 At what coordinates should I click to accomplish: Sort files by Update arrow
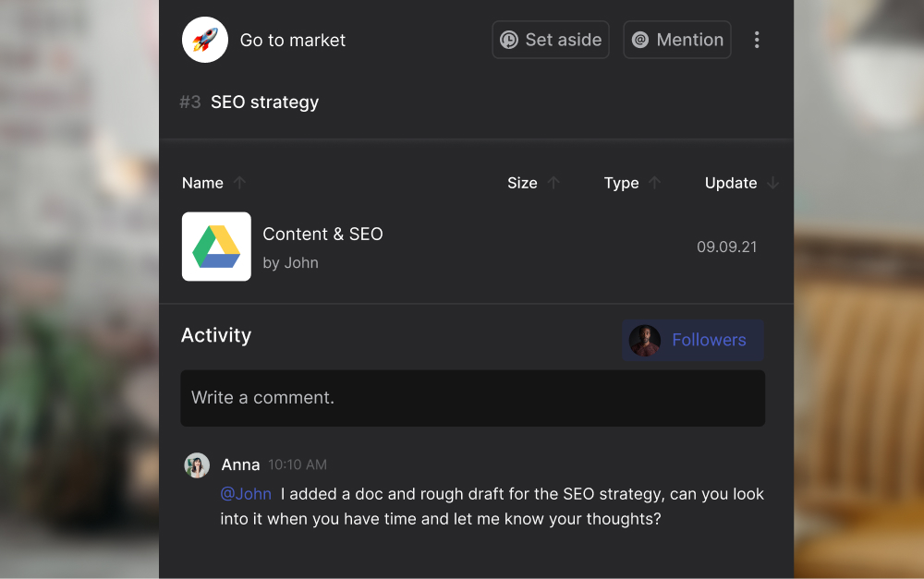click(x=773, y=183)
